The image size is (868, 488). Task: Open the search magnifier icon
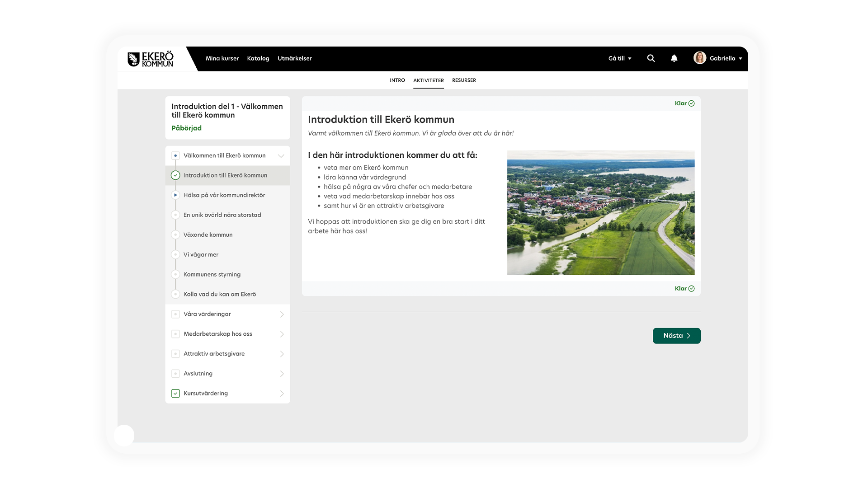pyautogui.click(x=651, y=58)
